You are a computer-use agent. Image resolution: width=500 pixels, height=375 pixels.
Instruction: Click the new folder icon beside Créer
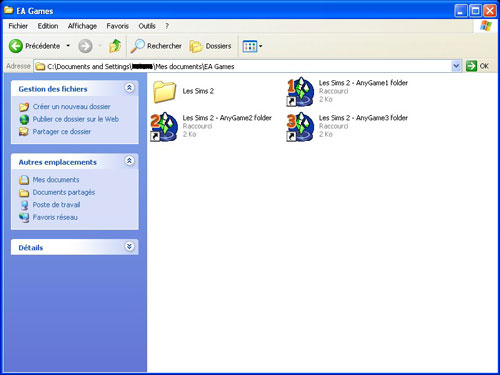24,107
